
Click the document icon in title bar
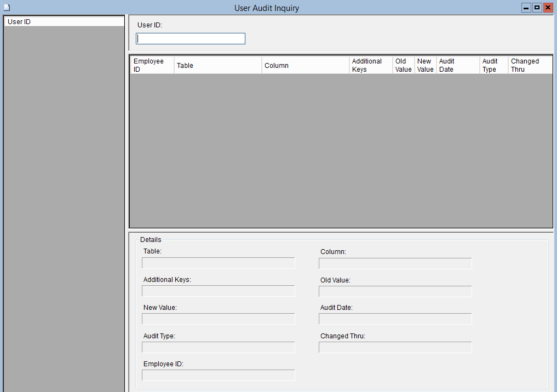click(7, 8)
